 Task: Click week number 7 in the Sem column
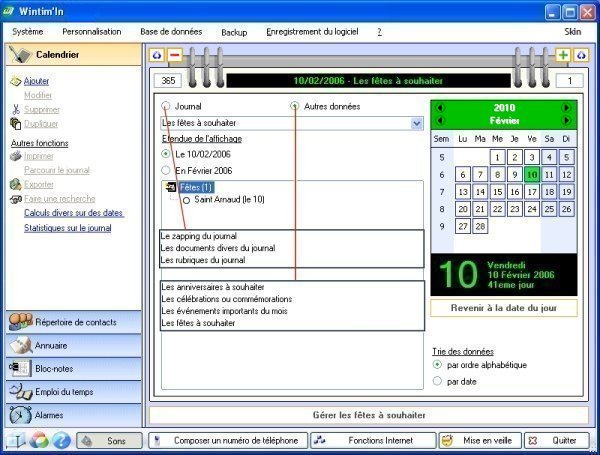[442, 192]
